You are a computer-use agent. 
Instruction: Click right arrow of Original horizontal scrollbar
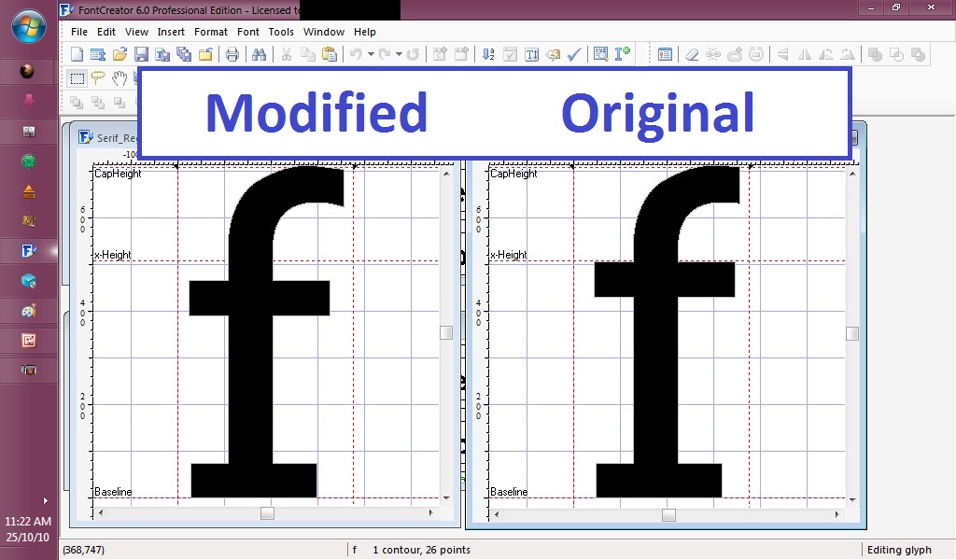click(836, 515)
